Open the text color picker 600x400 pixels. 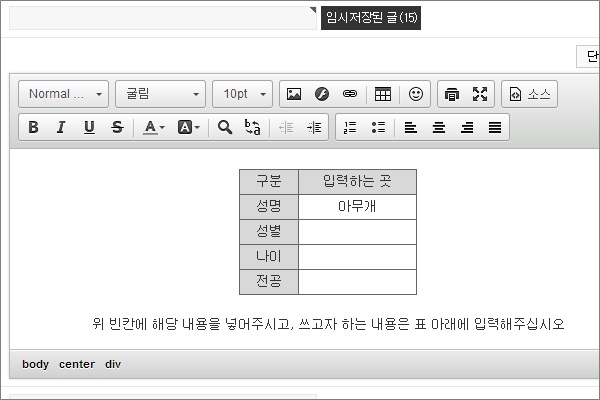pyautogui.click(x=153, y=127)
